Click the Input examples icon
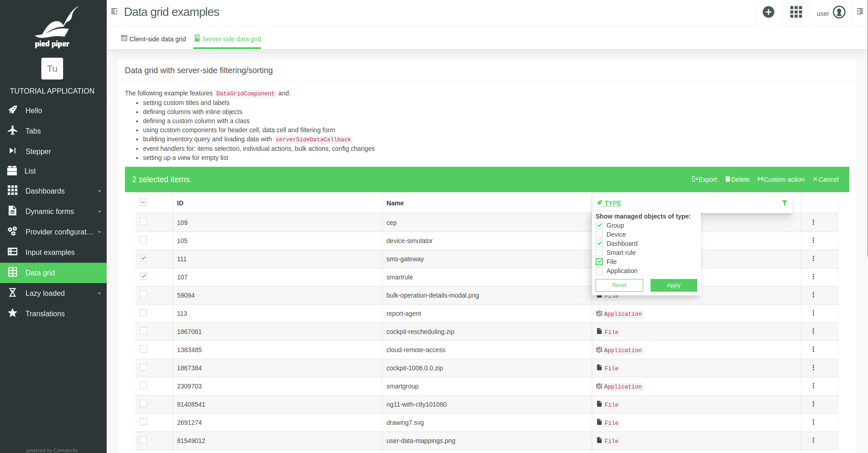The width and height of the screenshot is (868, 453). (13, 252)
